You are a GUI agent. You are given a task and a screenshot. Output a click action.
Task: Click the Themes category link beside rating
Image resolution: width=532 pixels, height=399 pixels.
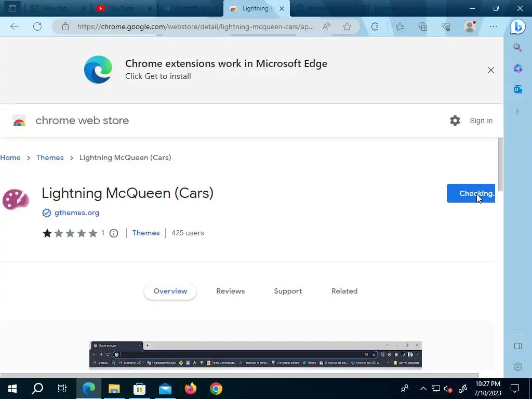pyautogui.click(x=146, y=233)
